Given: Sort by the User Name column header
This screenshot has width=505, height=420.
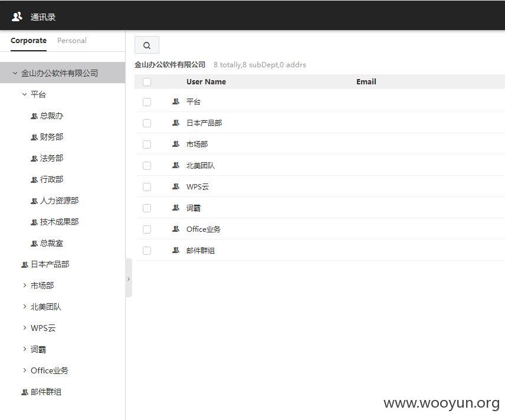Looking at the screenshot, I should [206, 82].
